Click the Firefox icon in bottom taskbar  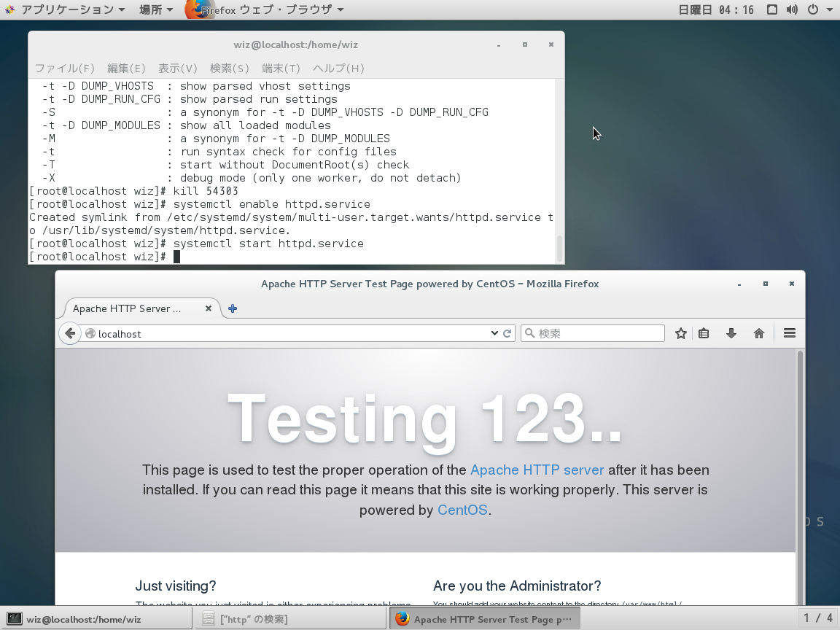[402, 619]
